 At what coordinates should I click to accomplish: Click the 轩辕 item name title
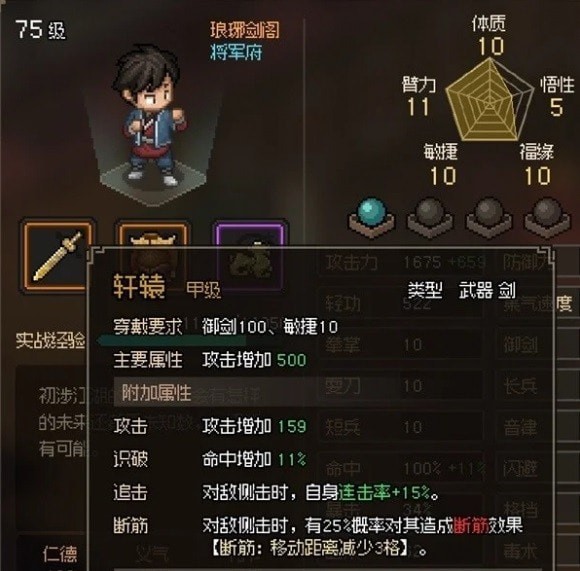click(139, 287)
